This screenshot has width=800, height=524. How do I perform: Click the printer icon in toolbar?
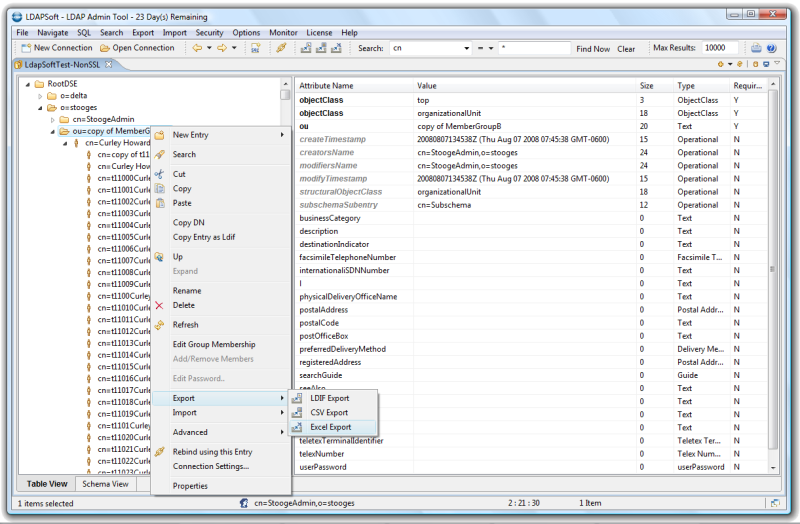(x=757, y=48)
